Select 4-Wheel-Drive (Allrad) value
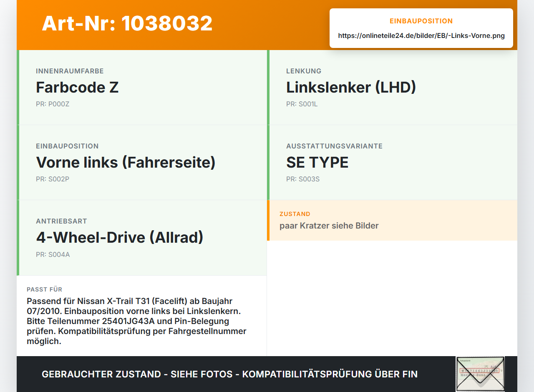This screenshot has height=392, width=534. coord(120,238)
